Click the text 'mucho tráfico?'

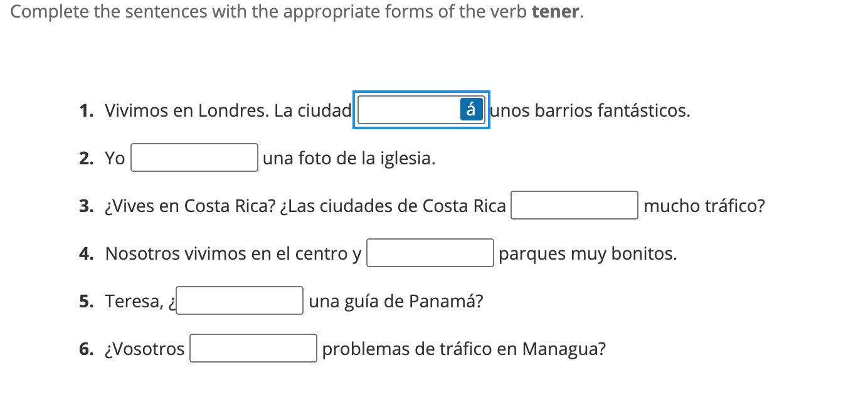click(704, 206)
